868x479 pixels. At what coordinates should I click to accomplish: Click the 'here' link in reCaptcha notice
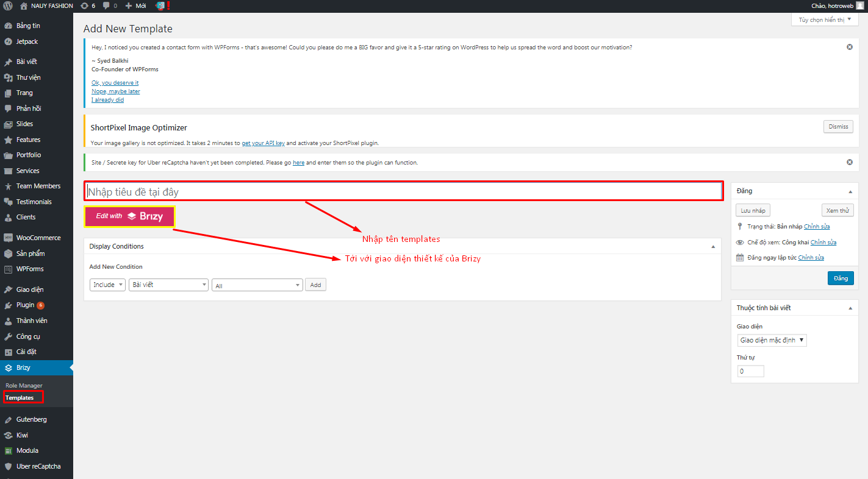[298, 163]
